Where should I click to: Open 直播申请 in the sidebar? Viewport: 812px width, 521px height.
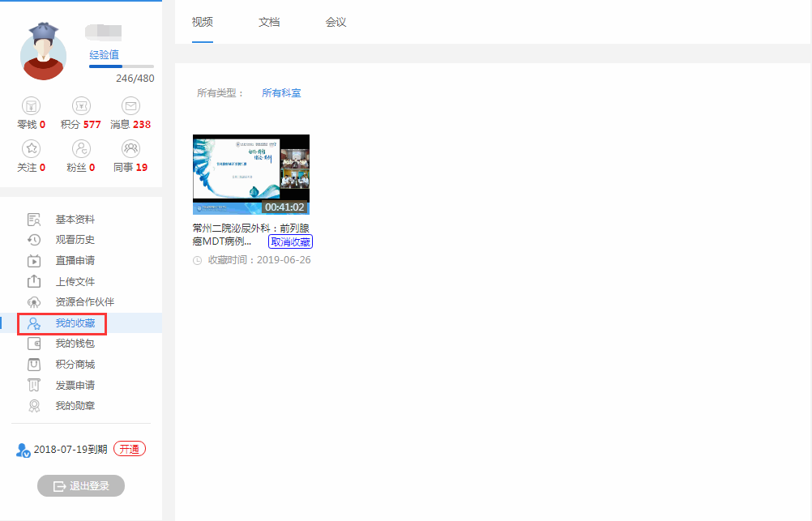pyautogui.click(x=75, y=261)
